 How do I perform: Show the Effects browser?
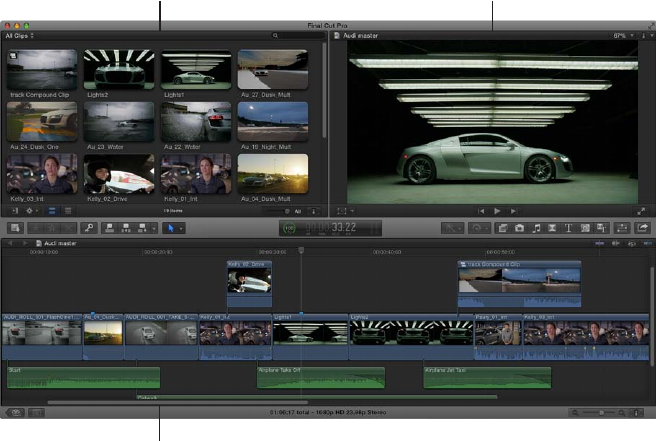(502, 228)
